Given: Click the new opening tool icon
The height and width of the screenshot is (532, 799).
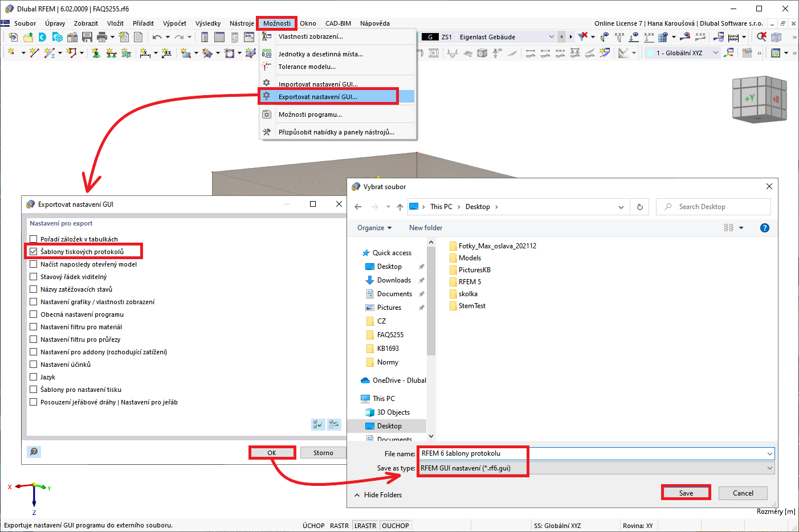Looking at the screenshot, I should tap(229, 53).
